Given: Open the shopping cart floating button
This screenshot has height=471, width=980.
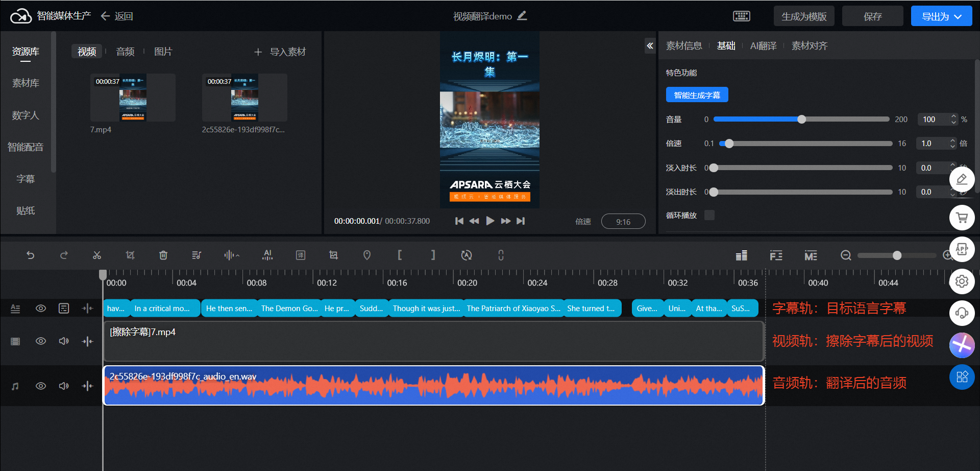Looking at the screenshot, I should pyautogui.click(x=962, y=218).
